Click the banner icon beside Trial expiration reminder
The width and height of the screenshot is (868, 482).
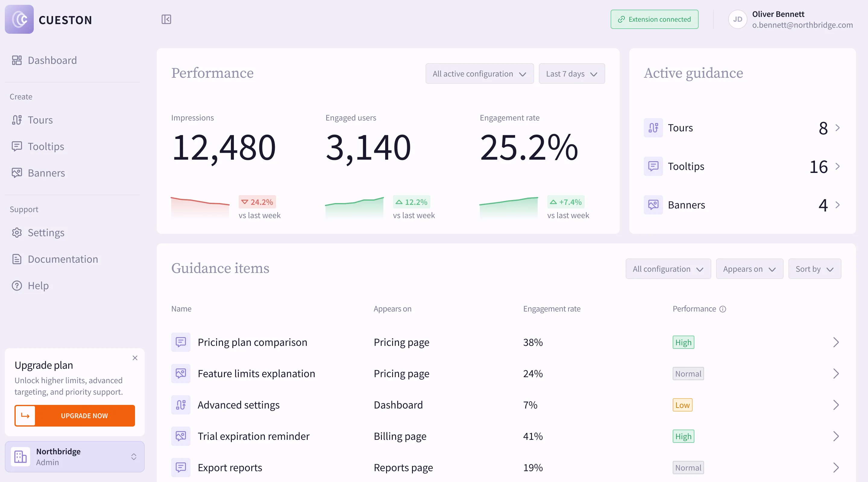pos(181,436)
